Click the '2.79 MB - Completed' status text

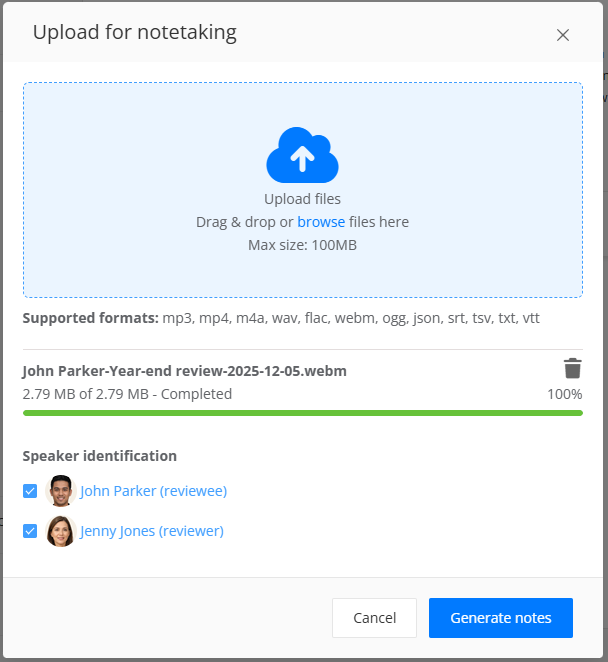[x=127, y=394]
